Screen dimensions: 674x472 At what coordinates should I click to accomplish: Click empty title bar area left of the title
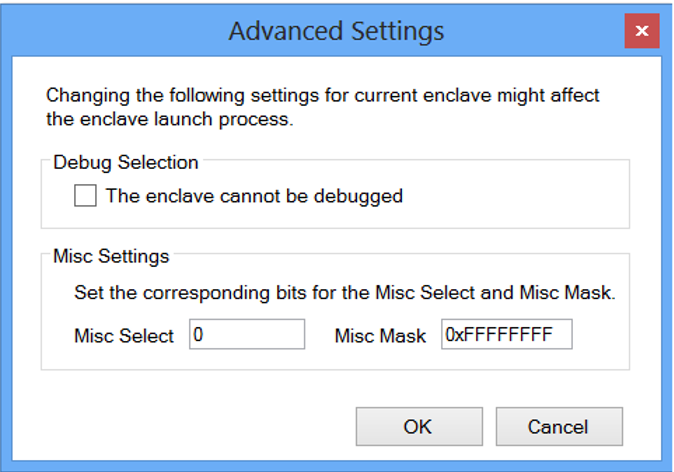pos(120,31)
